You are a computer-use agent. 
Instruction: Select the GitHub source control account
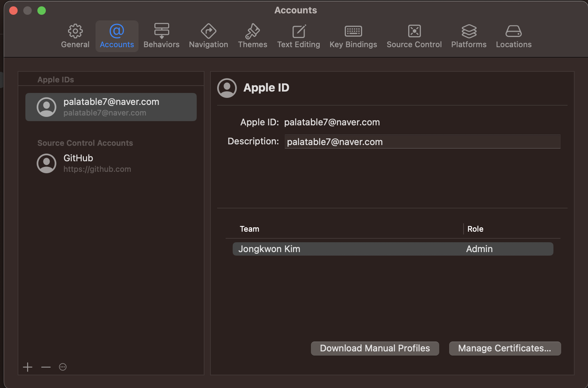111,163
